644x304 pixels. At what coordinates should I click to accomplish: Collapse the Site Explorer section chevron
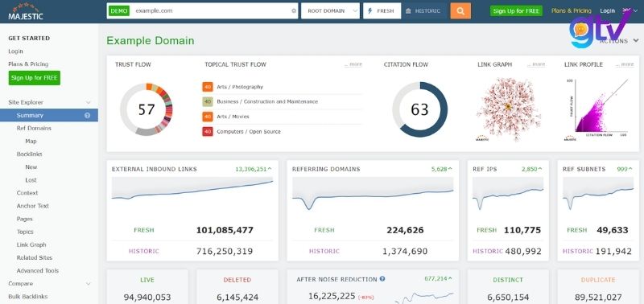[x=88, y=103]
